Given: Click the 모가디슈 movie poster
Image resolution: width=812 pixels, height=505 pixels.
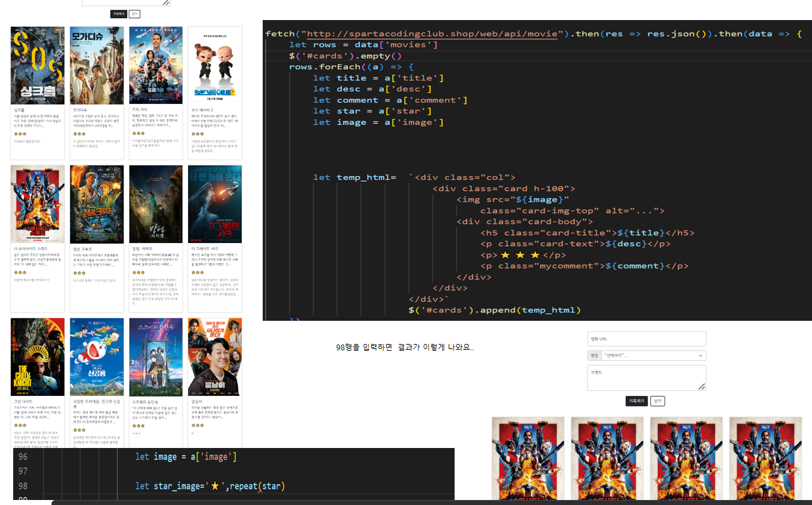Looking at the screenshot, I should click(97, 66).
